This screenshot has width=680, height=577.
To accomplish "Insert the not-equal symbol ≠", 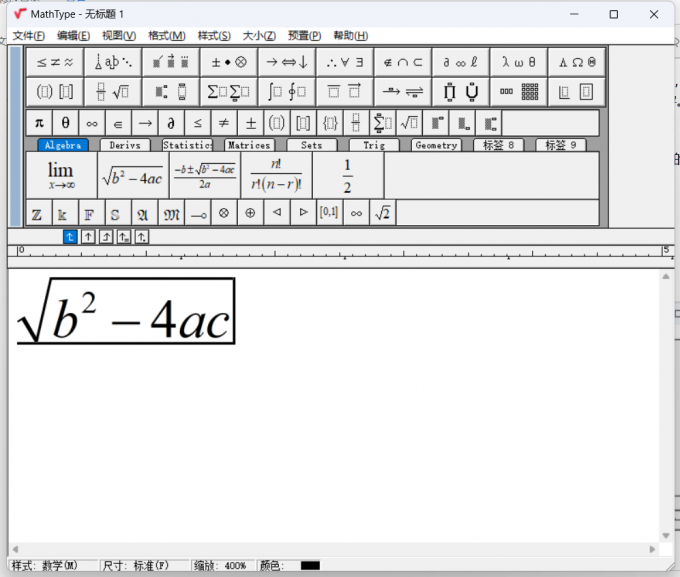I will [224, 123].
